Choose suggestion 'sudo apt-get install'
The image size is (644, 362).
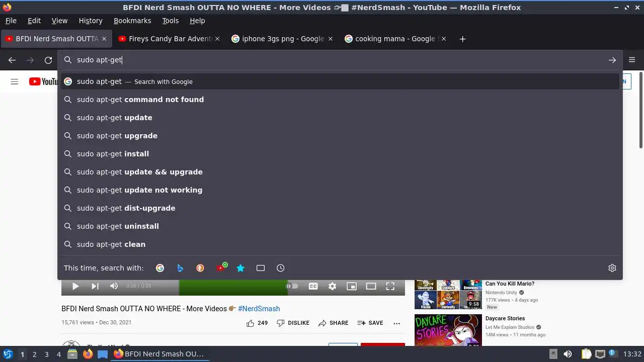(340, 154)
